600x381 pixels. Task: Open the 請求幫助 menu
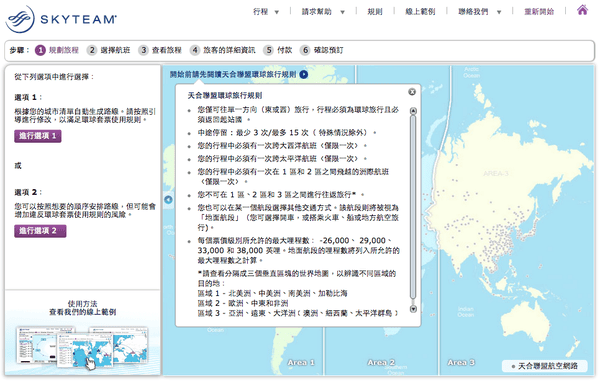pos(316,12)
